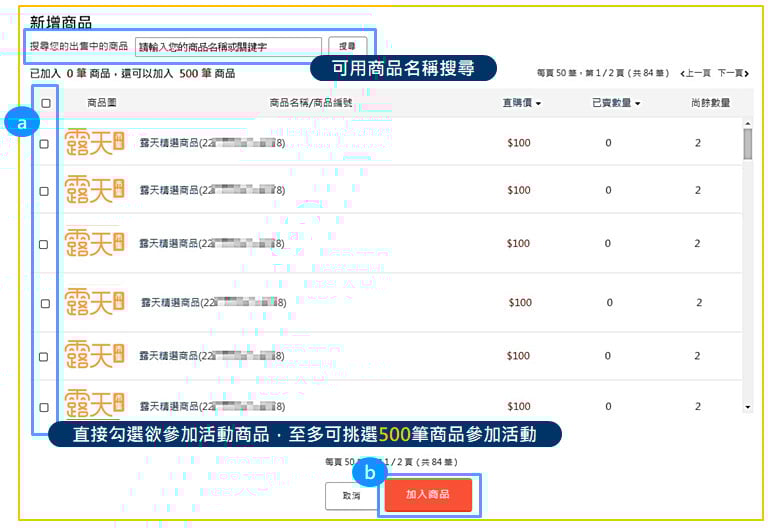Sort by 直購價 column dropdown arrow
The height and width of the screenshot is (531, 772).
tap(538, 103)
